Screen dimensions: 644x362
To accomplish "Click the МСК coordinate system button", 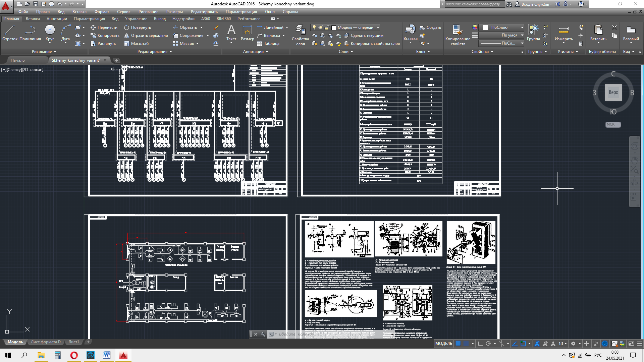I will 613,124.
